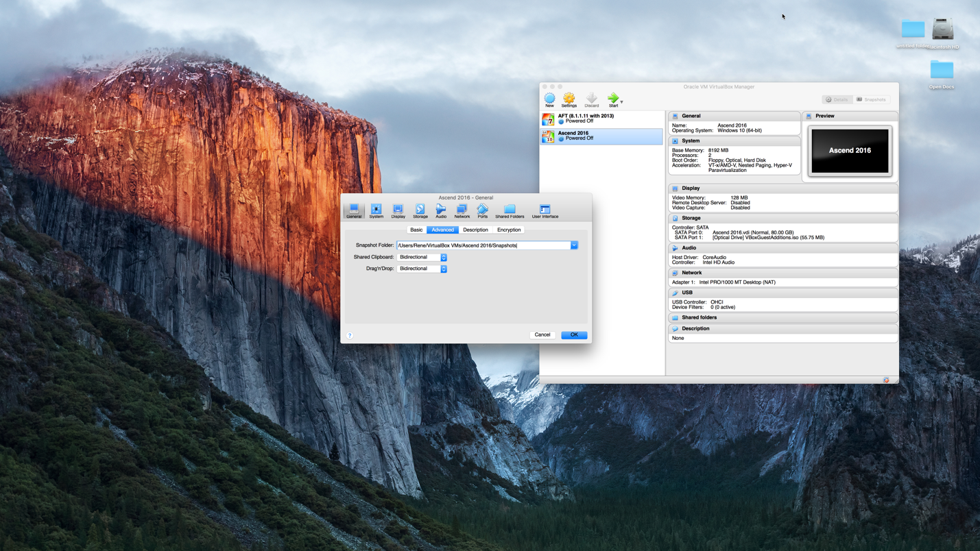Viewport: 980px width, 551px height.
Task: Click into the Snapshot Folder path field
Action: click(x=483, y=245)
